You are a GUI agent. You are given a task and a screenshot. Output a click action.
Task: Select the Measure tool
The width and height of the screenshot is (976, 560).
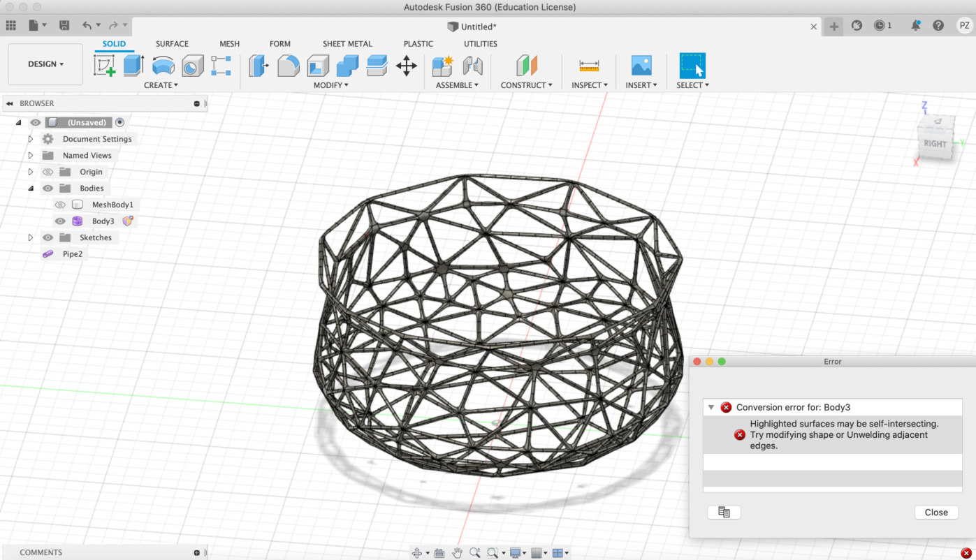[x=589, y=66]
